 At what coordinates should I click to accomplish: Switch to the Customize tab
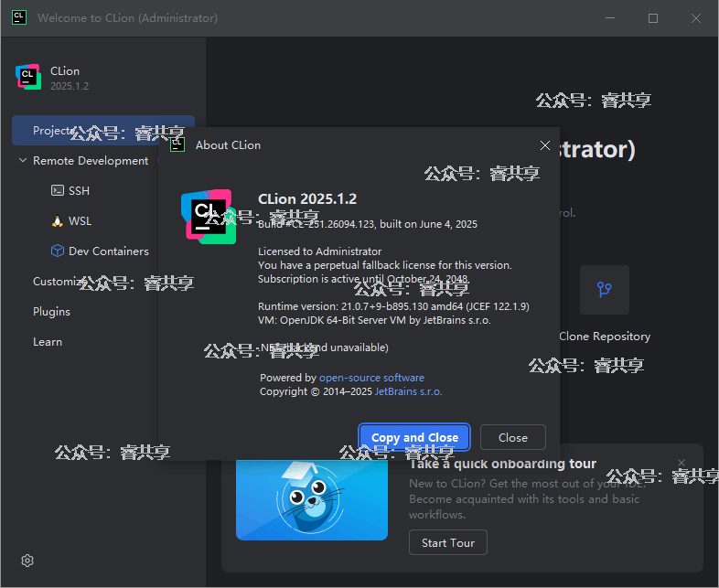point(59,282)
